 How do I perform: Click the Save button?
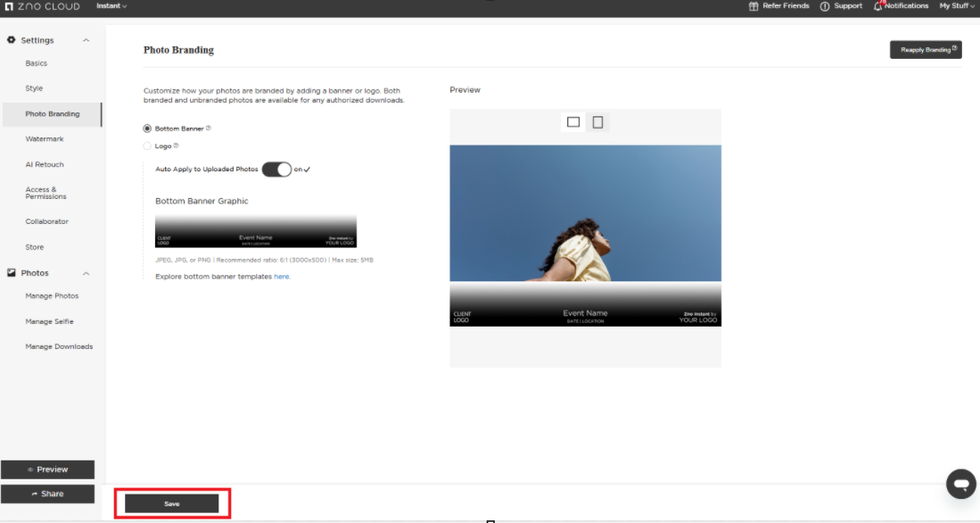[x=171, y=503]
